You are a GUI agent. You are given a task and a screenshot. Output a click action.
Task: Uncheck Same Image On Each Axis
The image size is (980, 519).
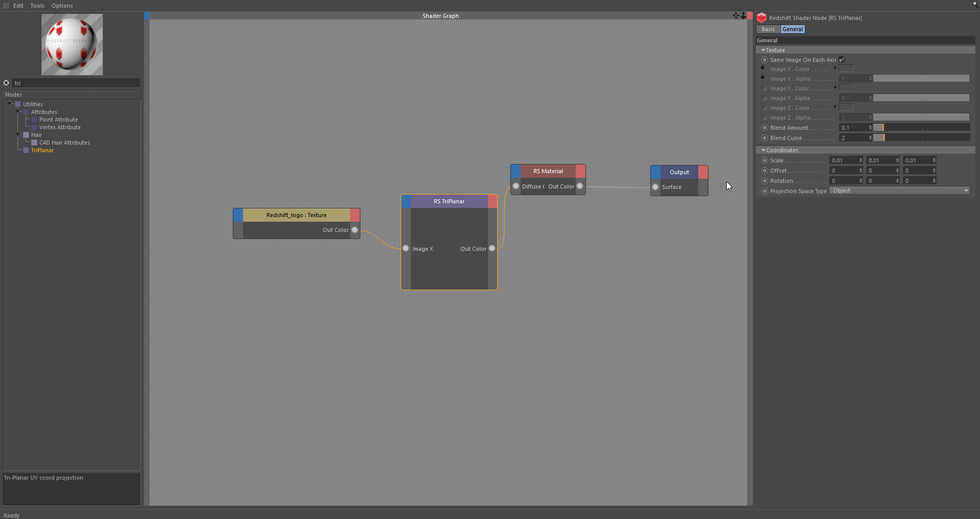pyautogui.click(x=842, y=60)
